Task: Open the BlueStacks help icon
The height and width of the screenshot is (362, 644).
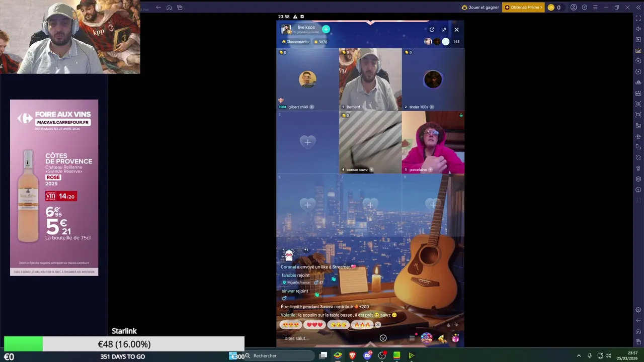Action: tap(584, 7)
